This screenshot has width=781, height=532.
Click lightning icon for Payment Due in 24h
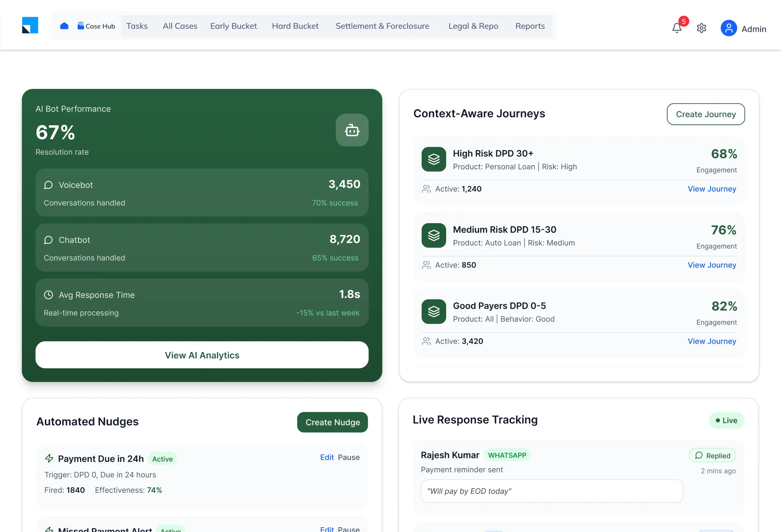49,458
